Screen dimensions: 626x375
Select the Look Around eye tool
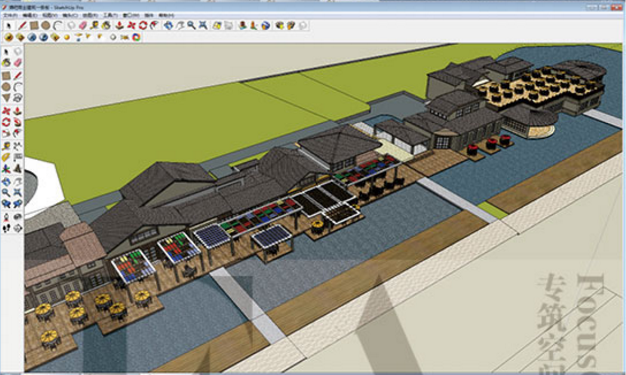(x=18, y=217)
